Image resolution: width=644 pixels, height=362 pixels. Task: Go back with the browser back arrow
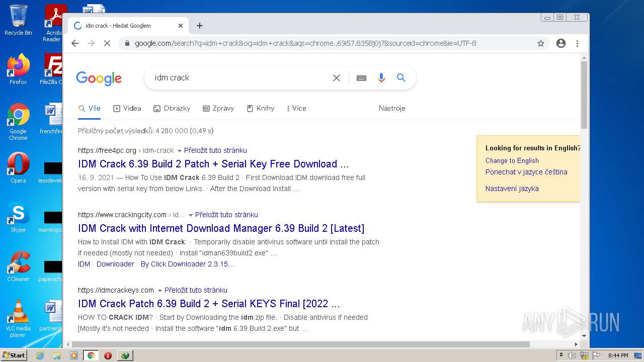pos(75,43)
